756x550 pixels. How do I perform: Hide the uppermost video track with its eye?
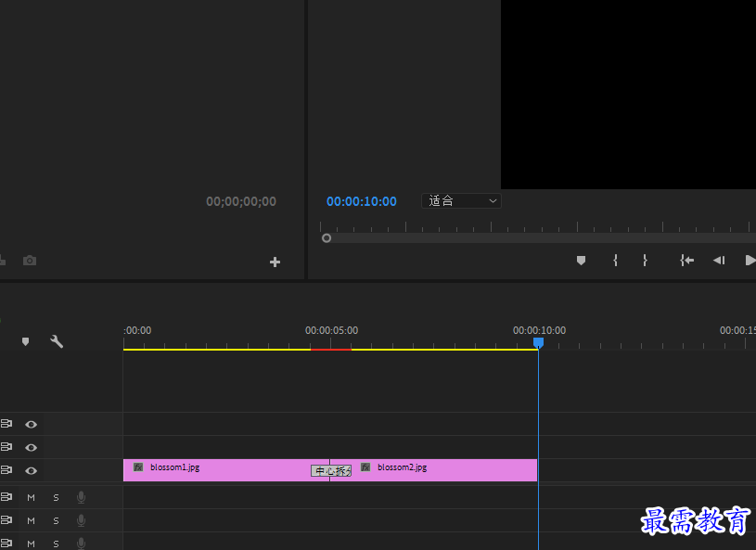click(31, 424)
